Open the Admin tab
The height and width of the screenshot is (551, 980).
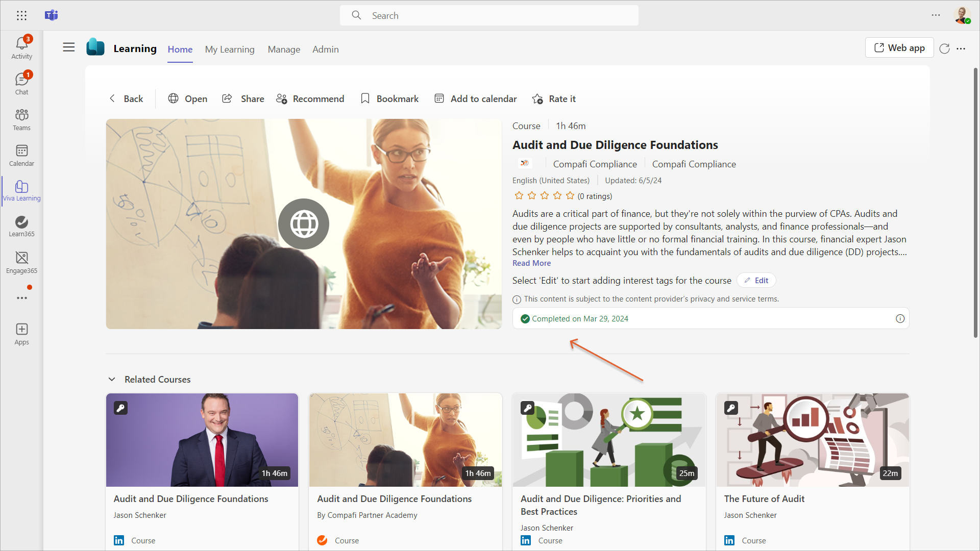325,49
